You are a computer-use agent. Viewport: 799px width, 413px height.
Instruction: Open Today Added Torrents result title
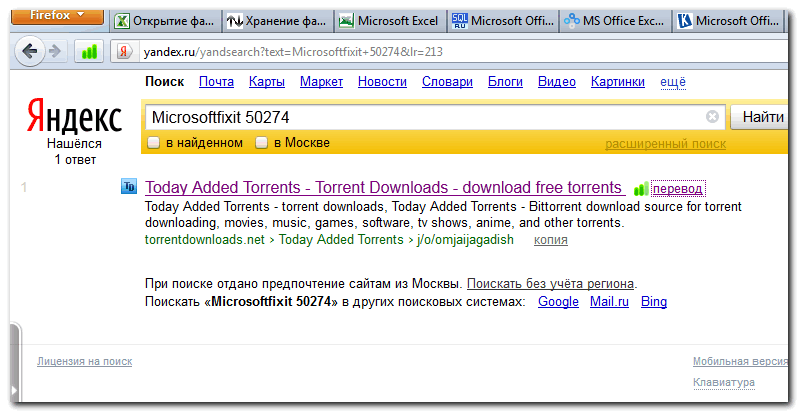[x=385, y=187]
